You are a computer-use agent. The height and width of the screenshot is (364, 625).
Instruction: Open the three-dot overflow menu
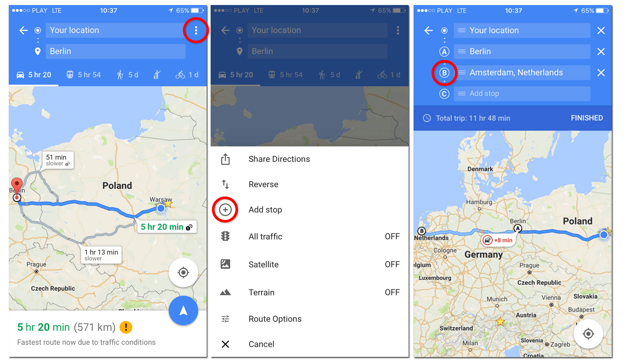point(195,30)
